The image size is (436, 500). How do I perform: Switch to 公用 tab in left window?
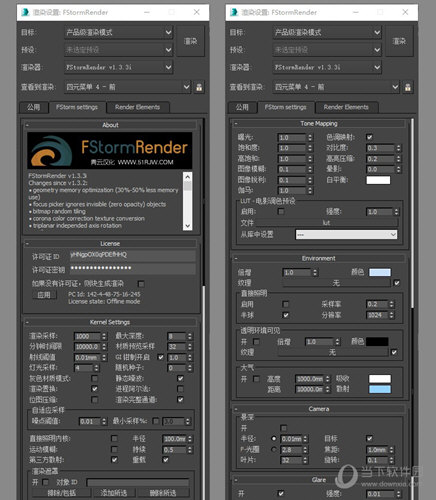pyautogui.click(x=33, y=107)
